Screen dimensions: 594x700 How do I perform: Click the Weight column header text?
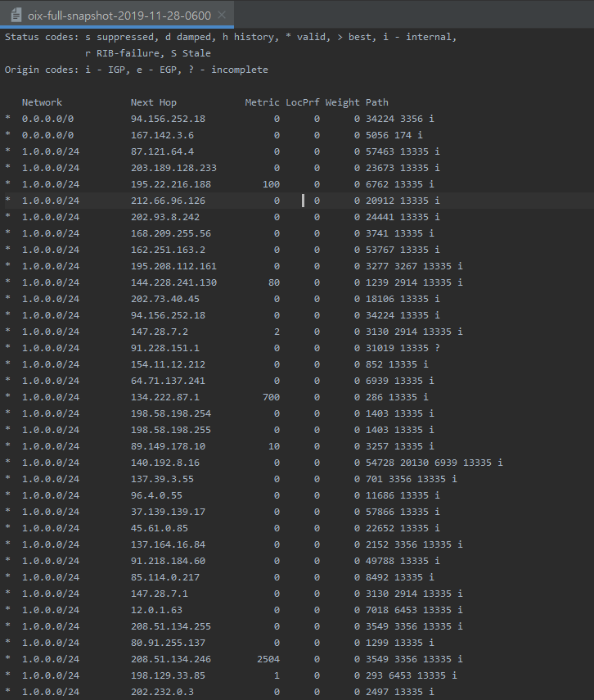pos(342,102)
